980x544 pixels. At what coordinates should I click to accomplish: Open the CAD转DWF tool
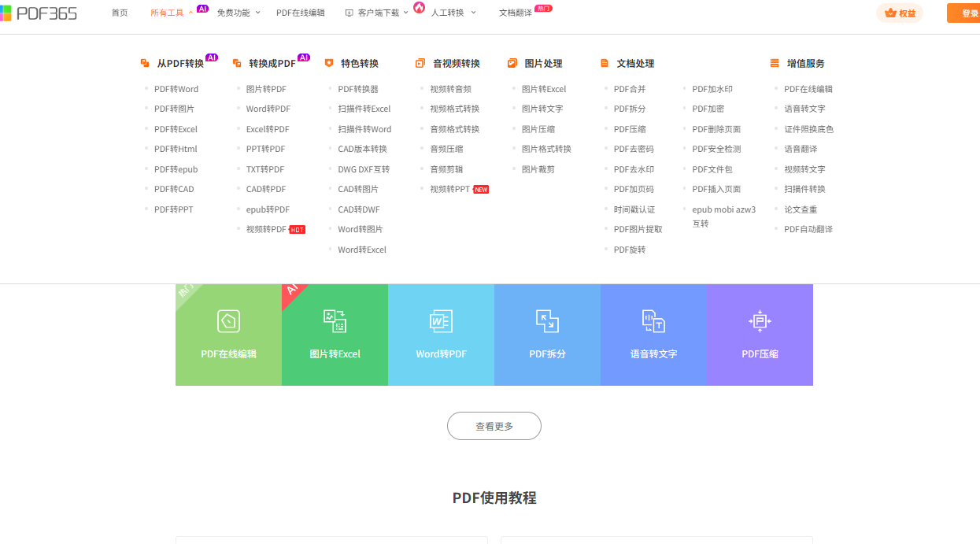(x=359, y=209)
